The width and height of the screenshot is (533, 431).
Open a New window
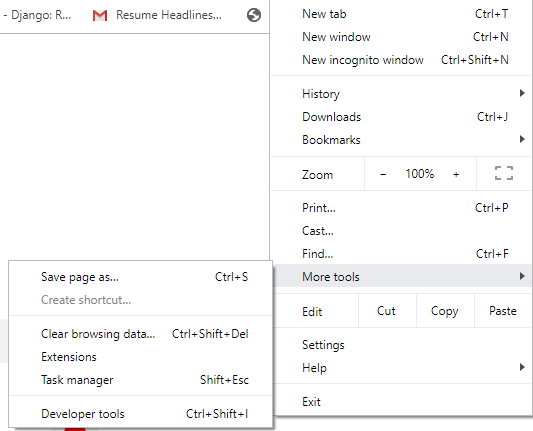point(402,37)
